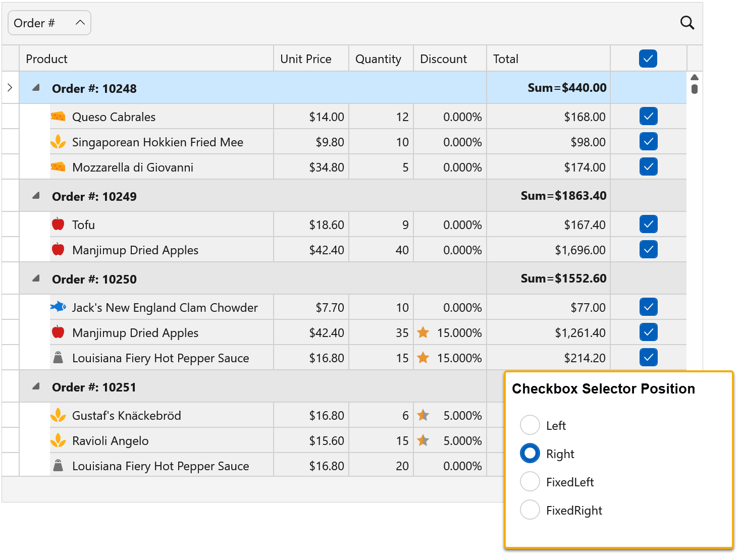The height and width of the screenshot is (560, 740).
Task: Click the cheese icon beside Queso Cabrales
Action: click(x=58, y=117)
